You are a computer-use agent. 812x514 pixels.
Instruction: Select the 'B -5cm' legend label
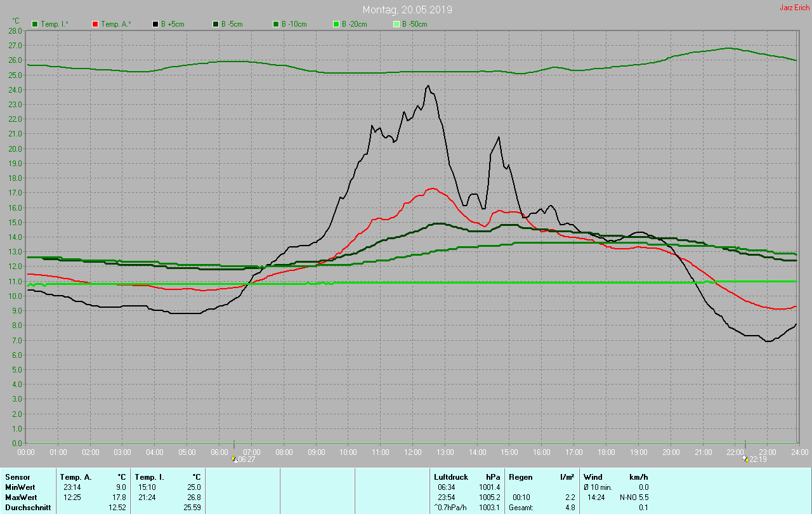[232, 24]
